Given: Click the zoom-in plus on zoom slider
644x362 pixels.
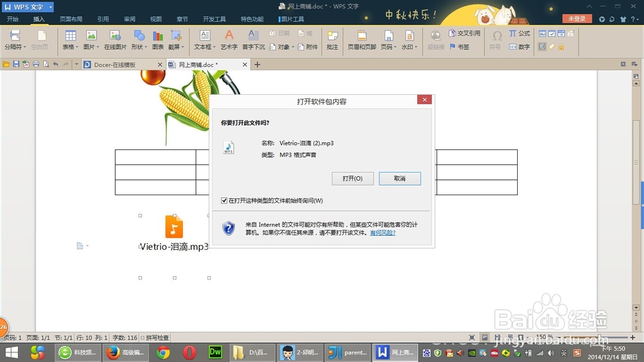Looking at the screenshot, I should (632, 338).
